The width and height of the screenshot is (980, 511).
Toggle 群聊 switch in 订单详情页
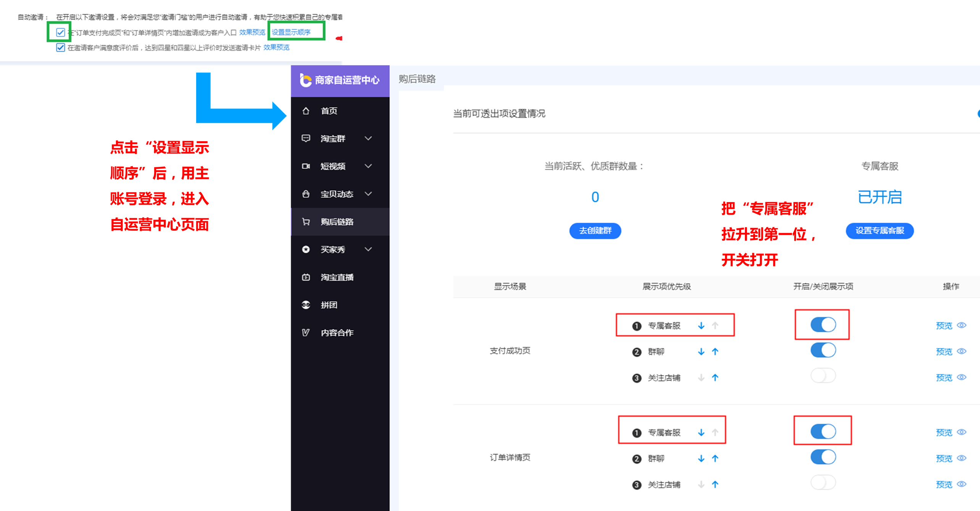823,458
